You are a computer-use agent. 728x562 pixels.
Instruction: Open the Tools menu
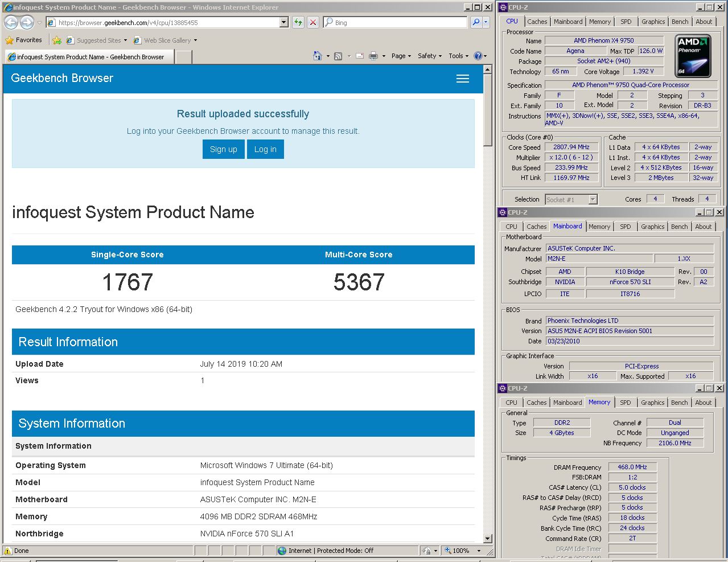click(x=458, y=56)
